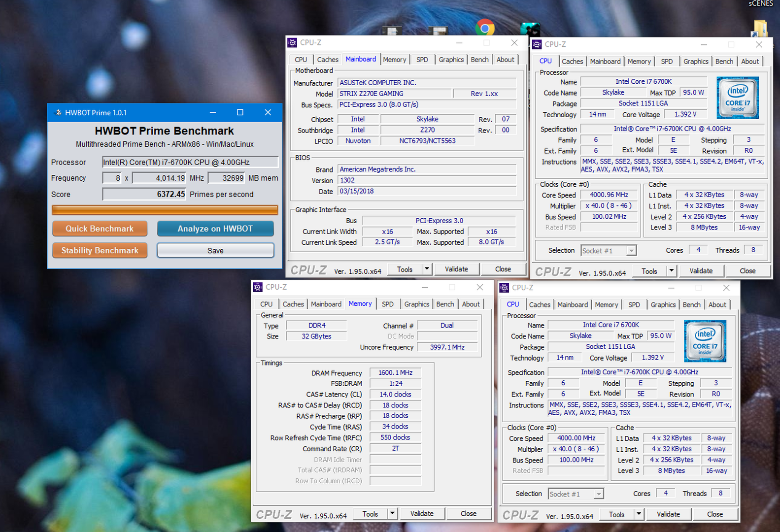
Task: Open SPD tab in Mainboard CPU-Z window
Action: pos(422,60)
